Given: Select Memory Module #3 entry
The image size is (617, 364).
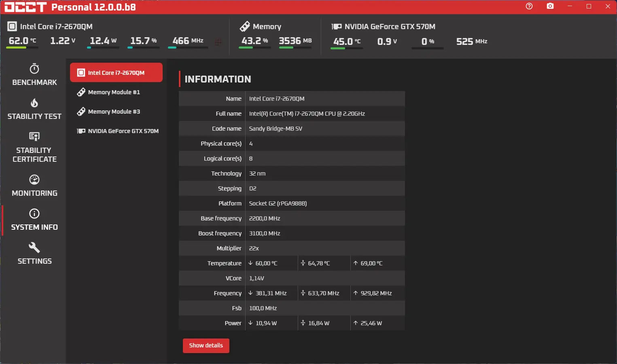Looking at the screenshot, I should click(116, 112).
